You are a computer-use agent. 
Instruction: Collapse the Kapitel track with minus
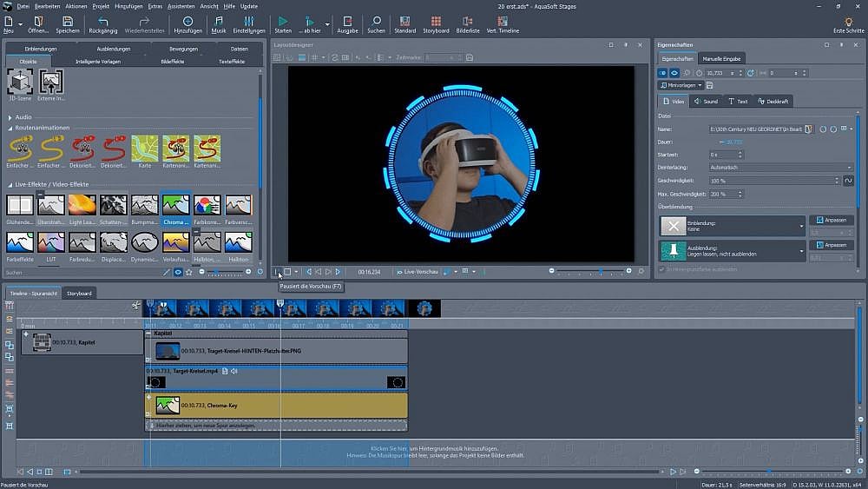coord(148,333)
